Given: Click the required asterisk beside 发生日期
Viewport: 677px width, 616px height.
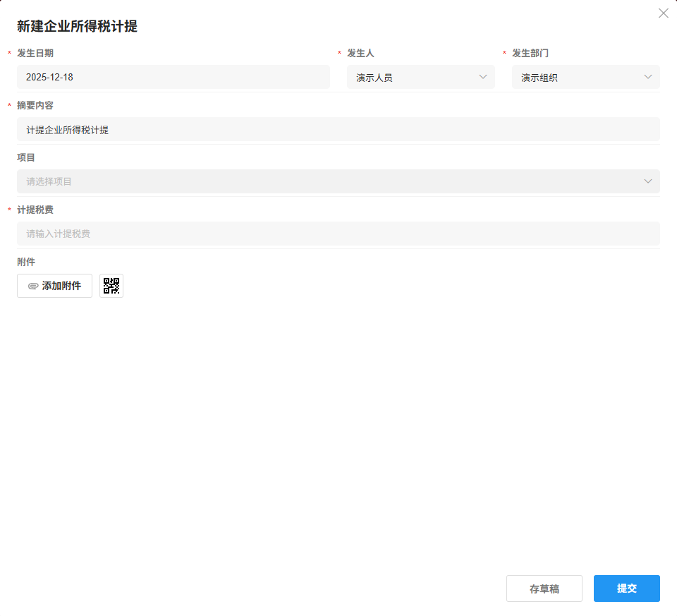Looking at the screenshot, I should coord(8,53).
